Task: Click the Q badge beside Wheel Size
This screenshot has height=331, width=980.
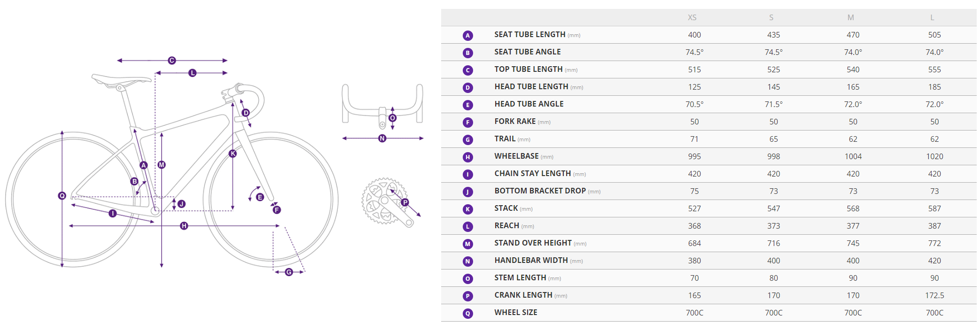Action: [467, 313]
